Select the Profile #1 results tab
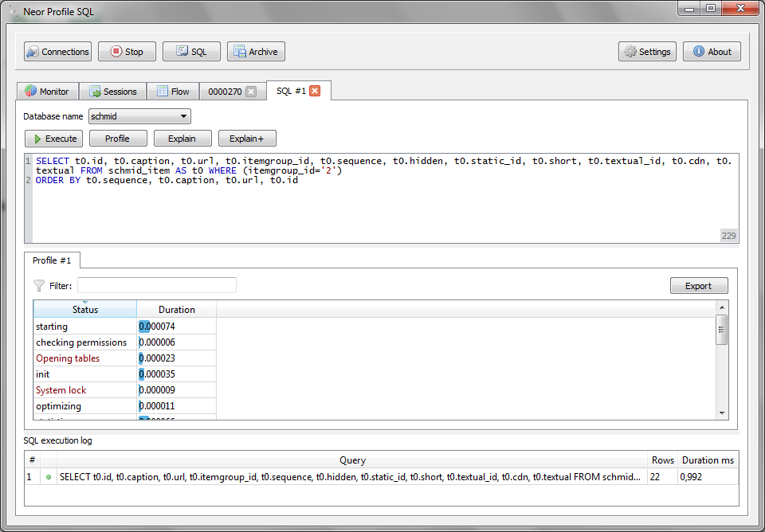Image resolution: width=765 pixels, height=532 pixels. tap(52, 260)
